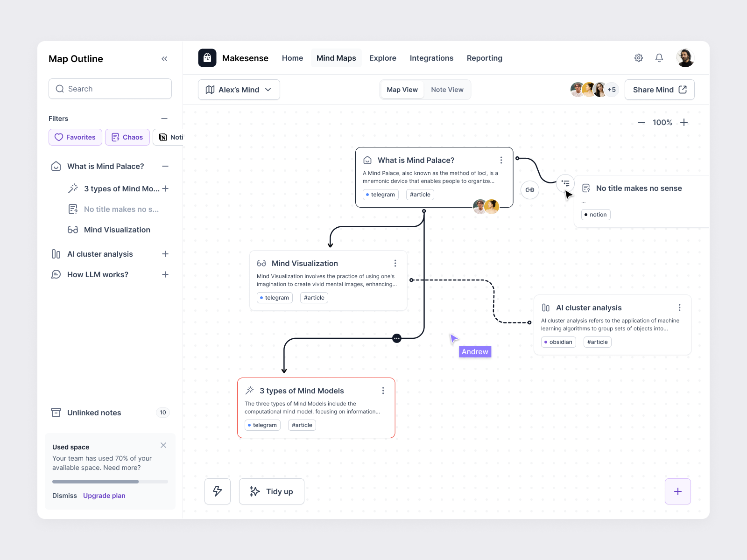Click the link icon on the Mind Palace connection
The image size is (747, 560).
coord(529,190)
